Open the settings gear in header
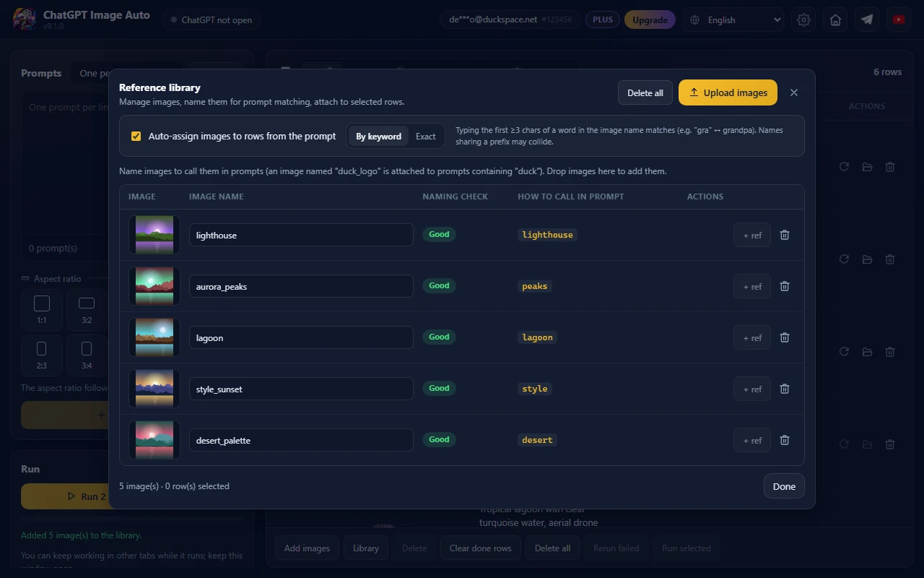924x578 pixels. coord(803,20)
